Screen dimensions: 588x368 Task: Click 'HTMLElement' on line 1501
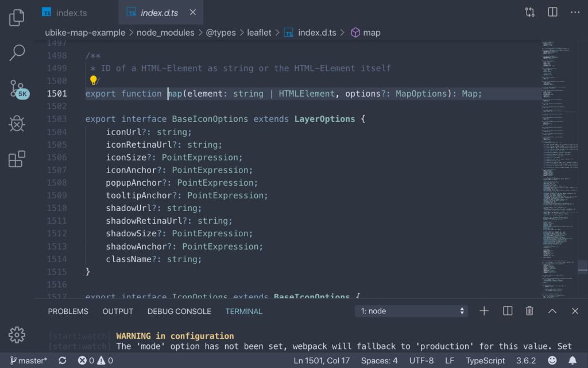coord(307,94)
